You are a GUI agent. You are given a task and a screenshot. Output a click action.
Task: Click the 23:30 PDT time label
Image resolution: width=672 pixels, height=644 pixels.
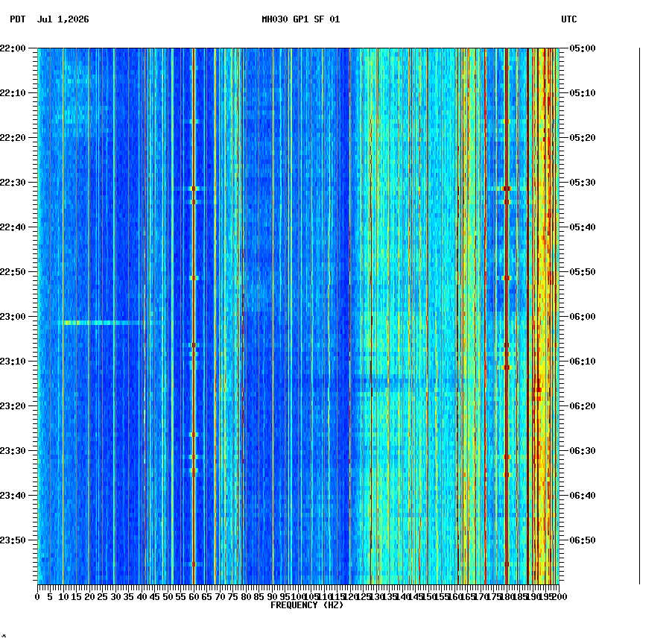pyautogui.click(x=13, y=451)
